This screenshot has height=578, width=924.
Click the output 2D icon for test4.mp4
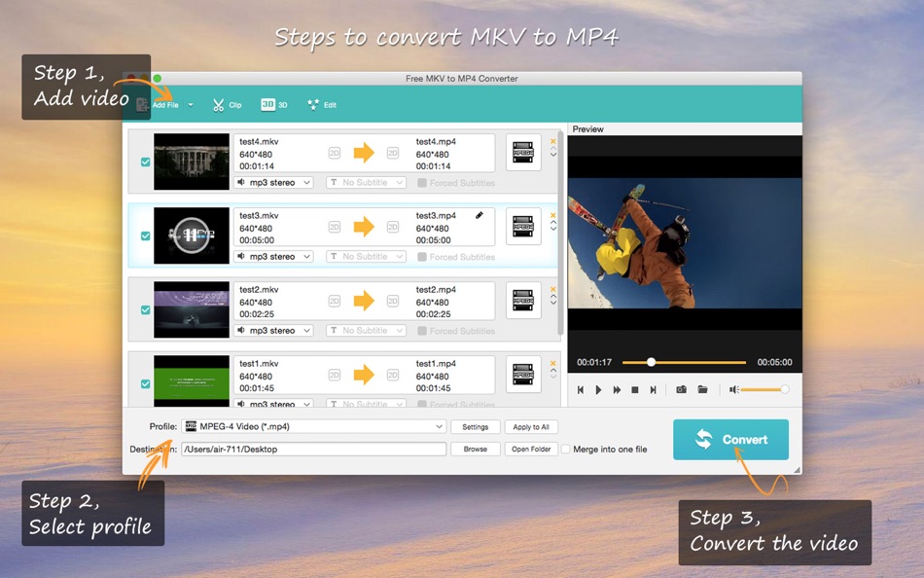[x=393, y=153]
